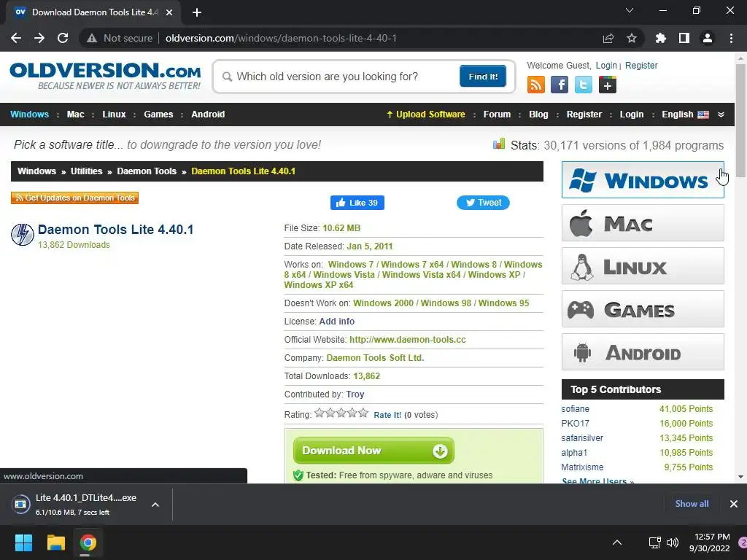Reload the page

click(x=63, y=38)
